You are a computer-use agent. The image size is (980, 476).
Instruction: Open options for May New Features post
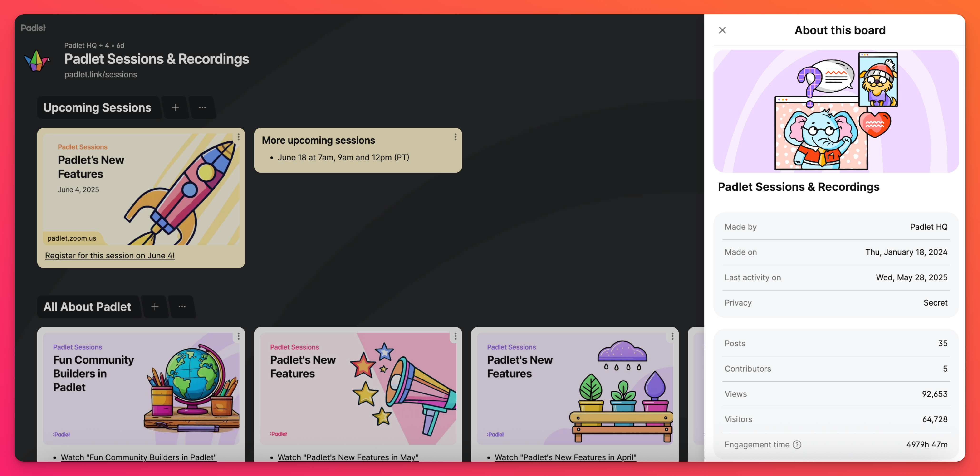click(x=455, y=336)
